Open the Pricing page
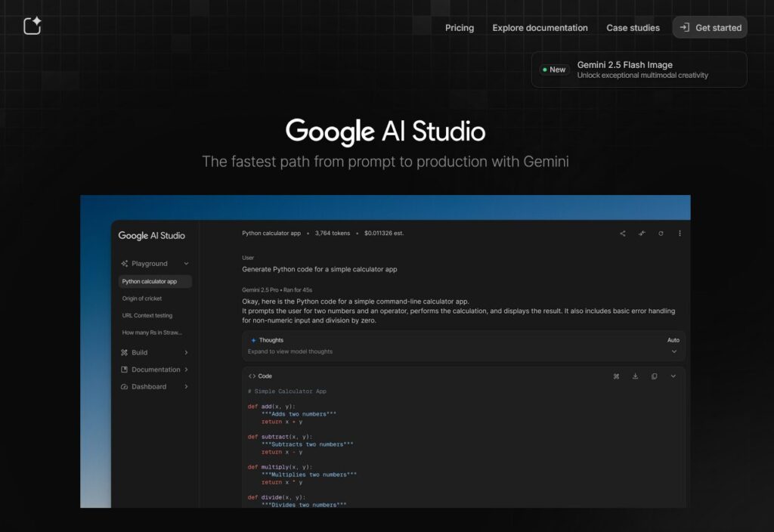 (459, 28)
